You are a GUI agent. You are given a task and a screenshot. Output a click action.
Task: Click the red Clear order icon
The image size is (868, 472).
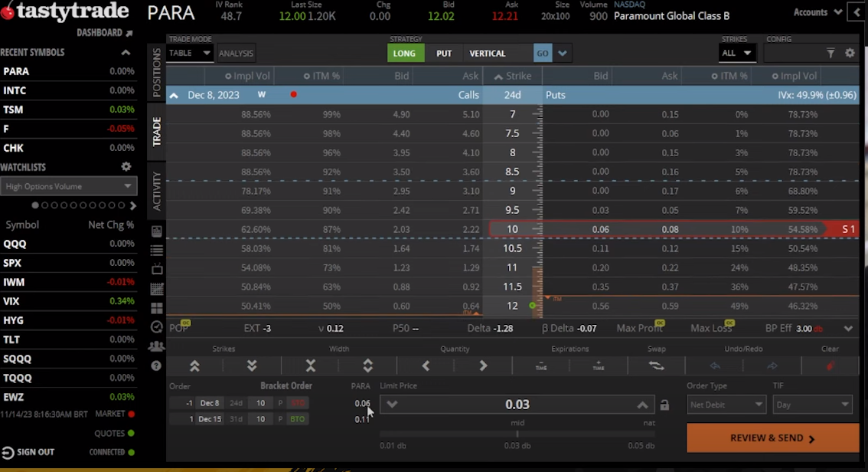click(830, 366)
